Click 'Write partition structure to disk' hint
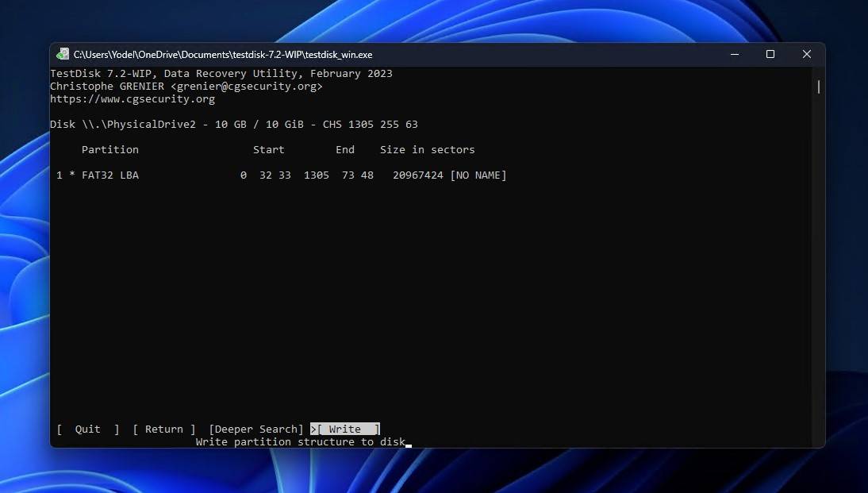The height and width of the screenshot is (493, 868). click(301, 442)
